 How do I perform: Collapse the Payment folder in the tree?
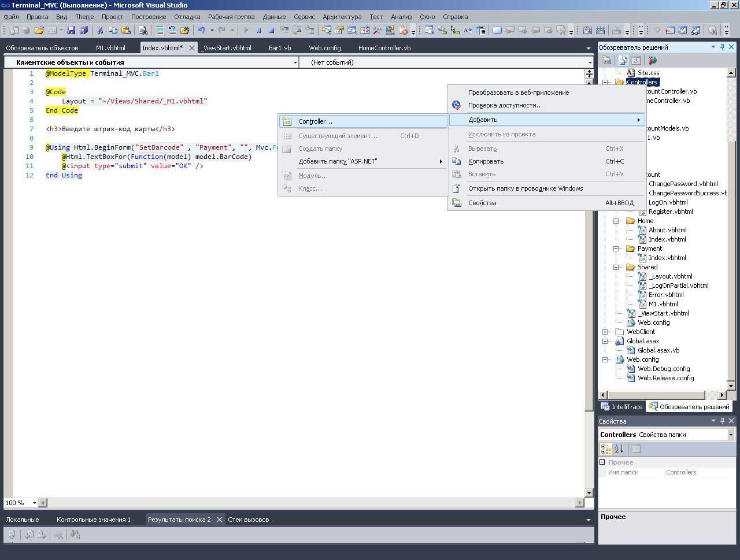[x=616, y=249]
